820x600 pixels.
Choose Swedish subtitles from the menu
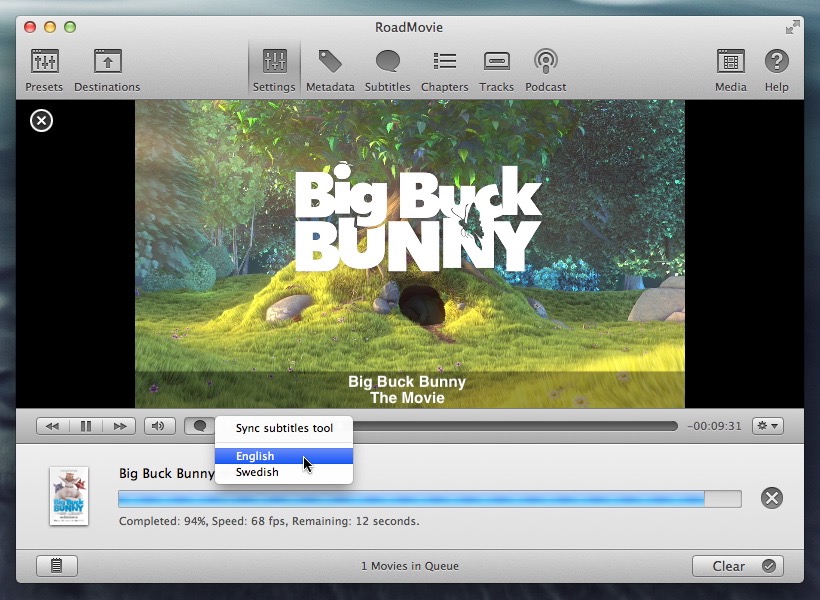click(257, 472)
